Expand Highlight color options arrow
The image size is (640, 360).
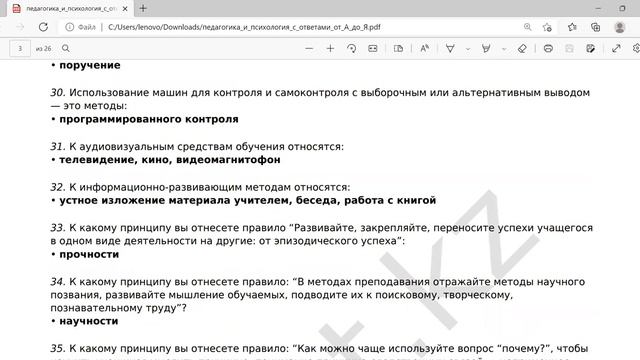pyautogui.click(x=504, y=49)
